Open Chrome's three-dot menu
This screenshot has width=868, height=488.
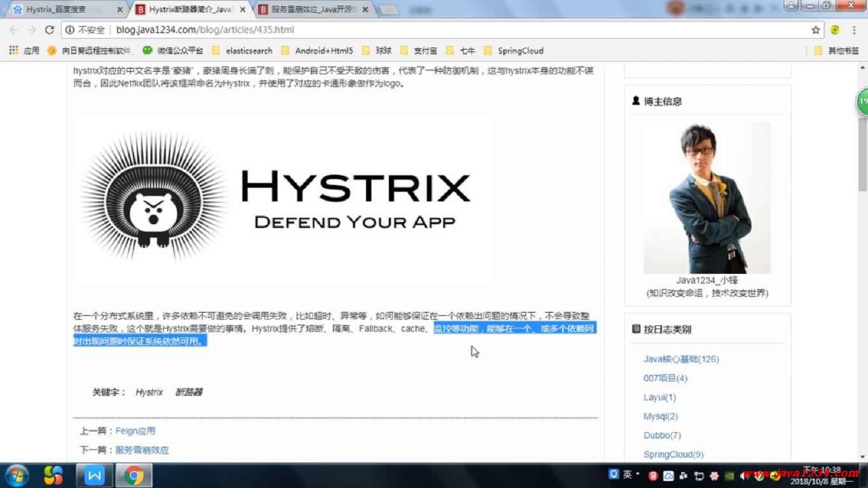855,30
